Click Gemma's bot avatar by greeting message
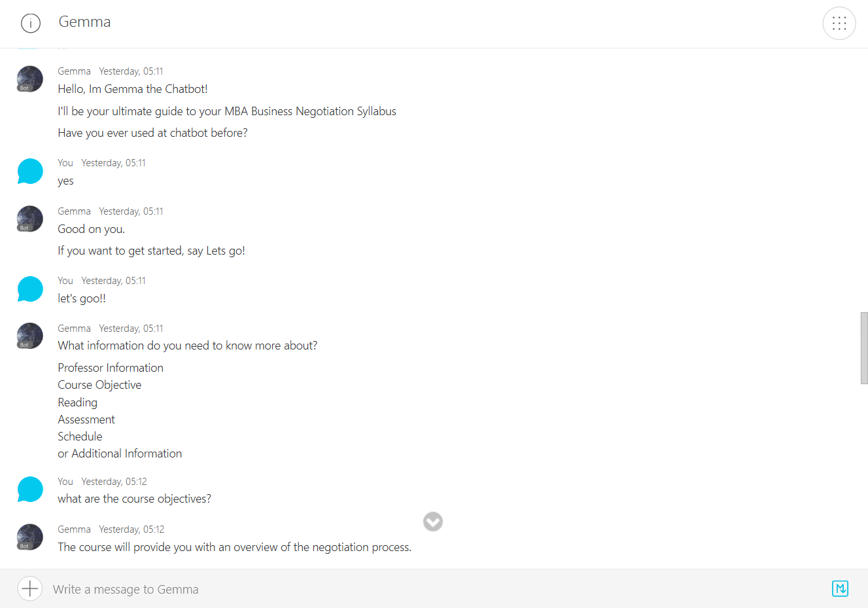This screenshot has height=608, width=868. [x=30, y=79]
